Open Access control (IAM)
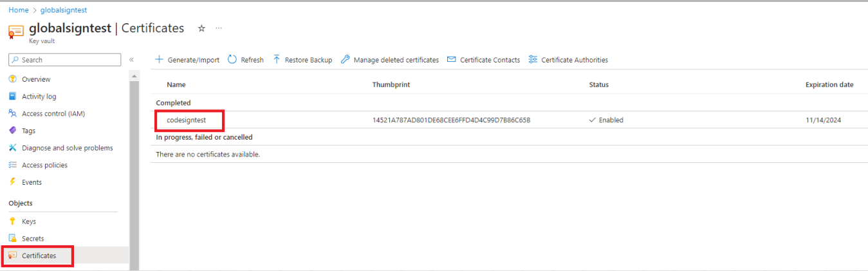The image size is (868, 271). 53,114
